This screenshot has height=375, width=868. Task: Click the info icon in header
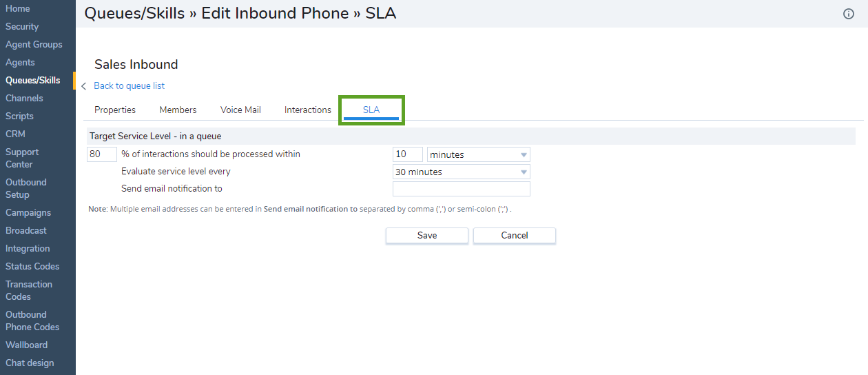[849, 14]
